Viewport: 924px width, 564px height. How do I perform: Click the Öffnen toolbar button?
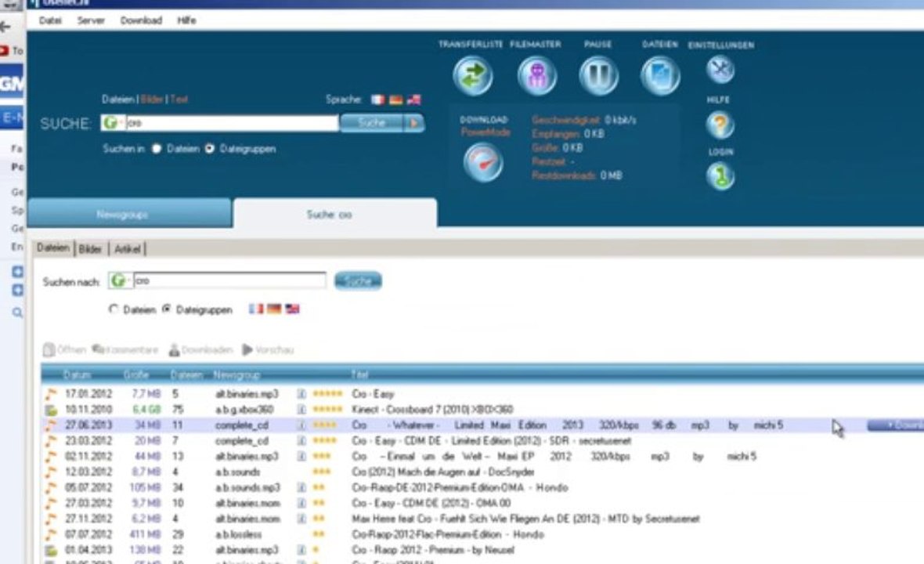tap(64, 350)
